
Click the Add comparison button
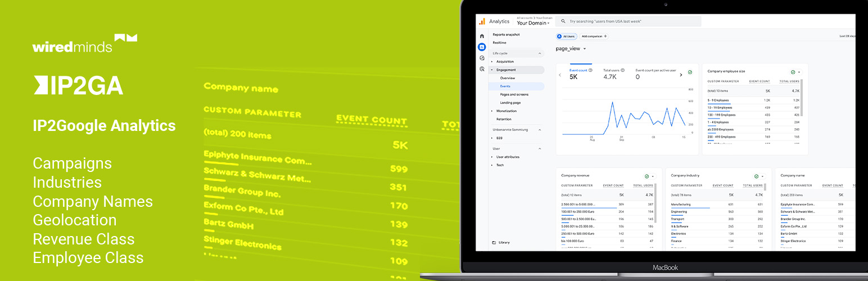point(594,36)
